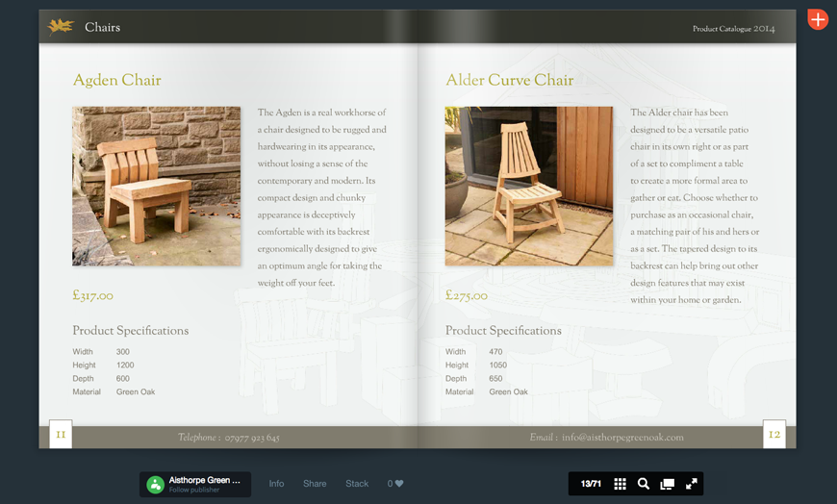Screen dimensions: 837x504
Task: Click the green publisher avatar icon
Action: pyautogui.click(x=155, y=484)
